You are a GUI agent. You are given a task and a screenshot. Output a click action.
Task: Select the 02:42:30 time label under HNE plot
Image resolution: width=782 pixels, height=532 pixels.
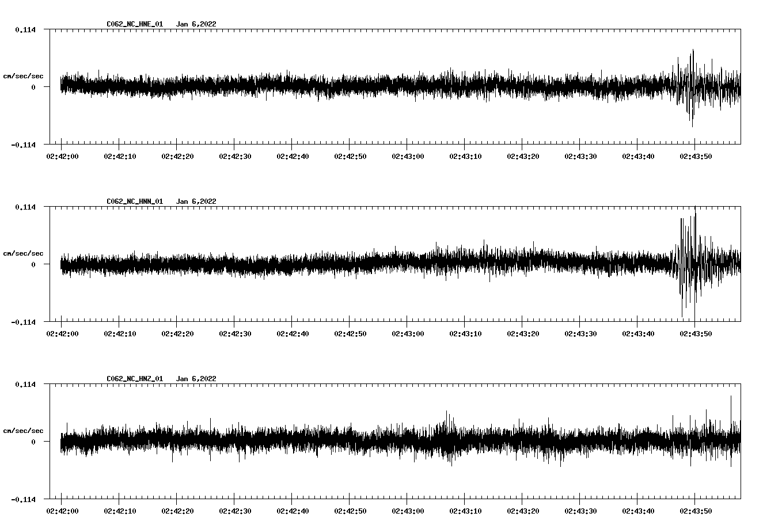click(235, 157)
